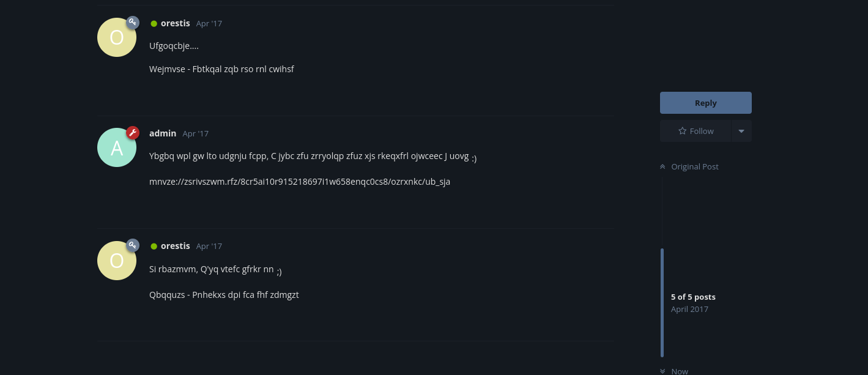This screenshot has width=868, height=375.
Task: Jump to Now via down-arrows icon
Action: coord(662,371)
